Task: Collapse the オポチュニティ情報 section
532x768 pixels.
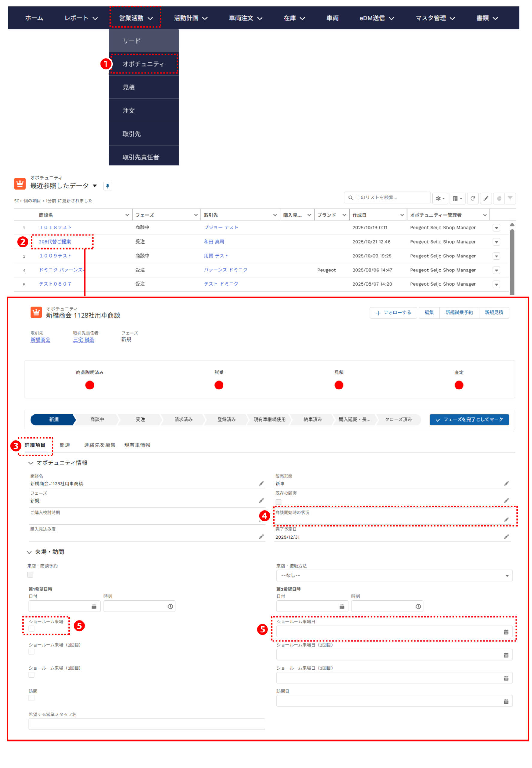Action: [31, 463]
